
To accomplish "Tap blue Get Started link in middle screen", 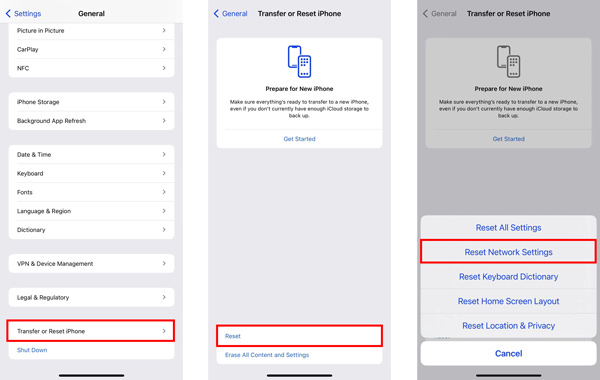I will [299, 139].
